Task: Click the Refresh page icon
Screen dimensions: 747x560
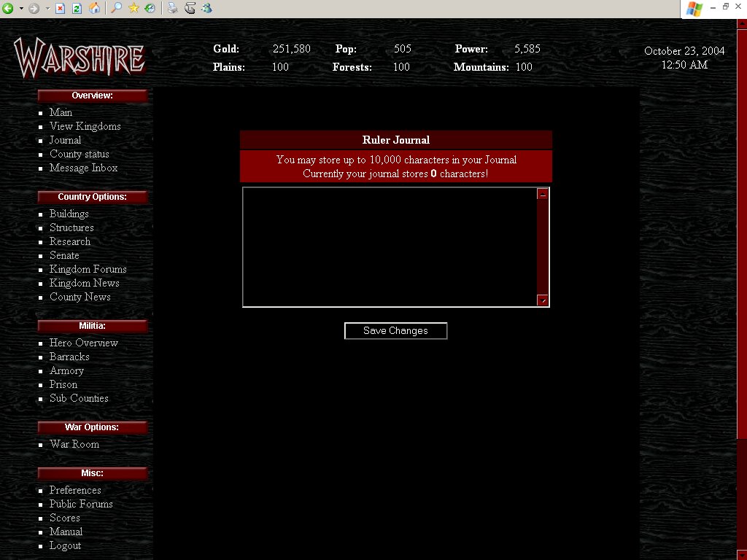Action: 77,9
